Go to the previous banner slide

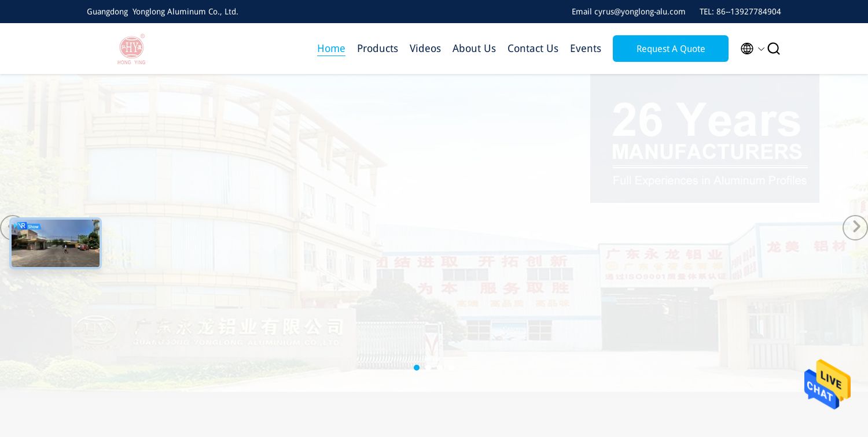point(13,227)
